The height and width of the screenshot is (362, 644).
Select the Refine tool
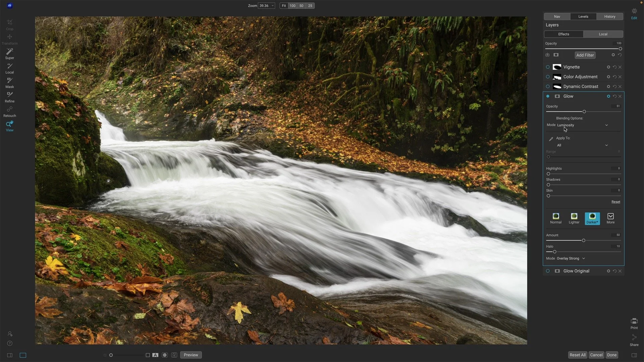tap(9, 97)
